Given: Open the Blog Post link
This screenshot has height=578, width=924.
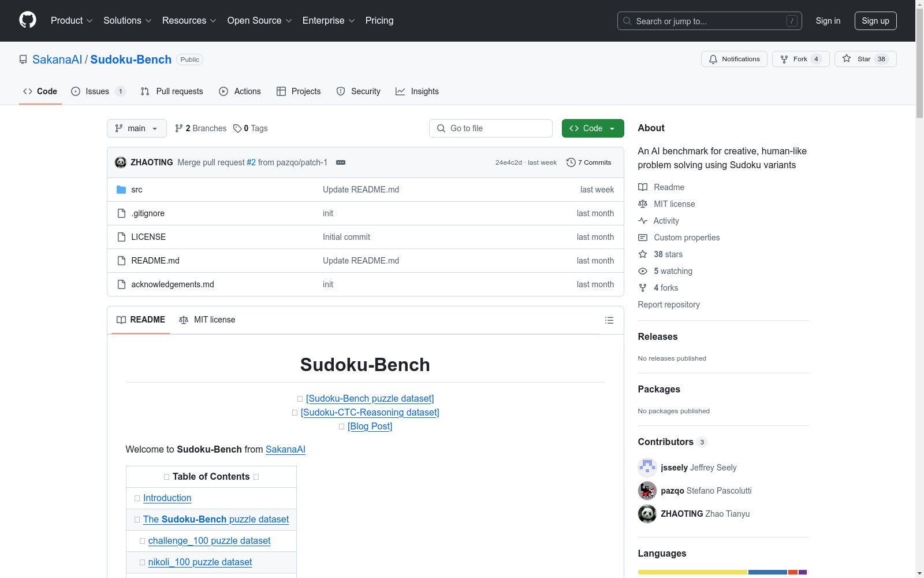Looking at the screenshot, I should tap(370, 426).
